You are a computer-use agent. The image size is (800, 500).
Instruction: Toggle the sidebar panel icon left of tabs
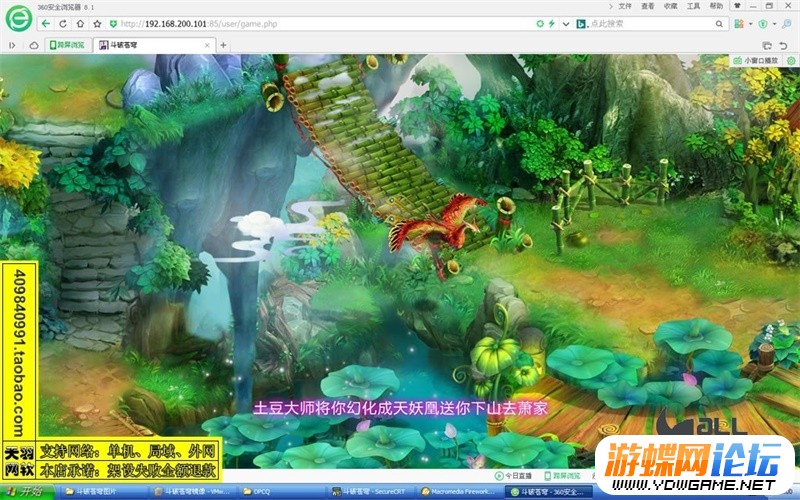click(12, 45)
